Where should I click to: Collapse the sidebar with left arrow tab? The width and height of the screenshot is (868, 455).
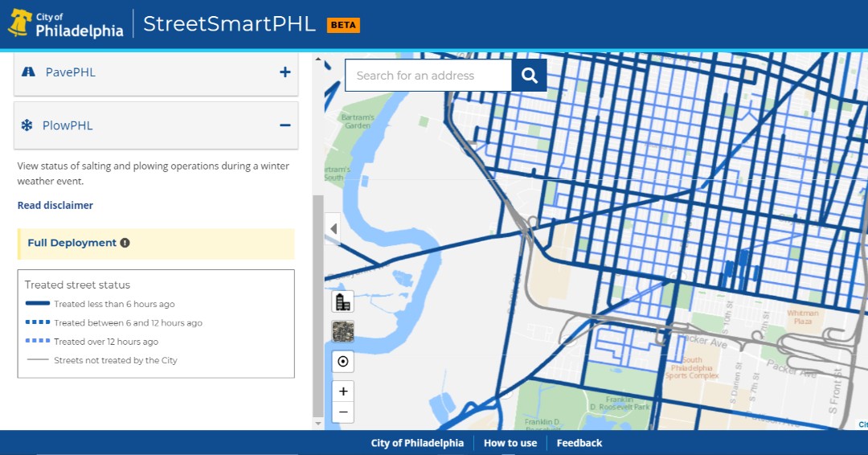[x=333, y=228]
